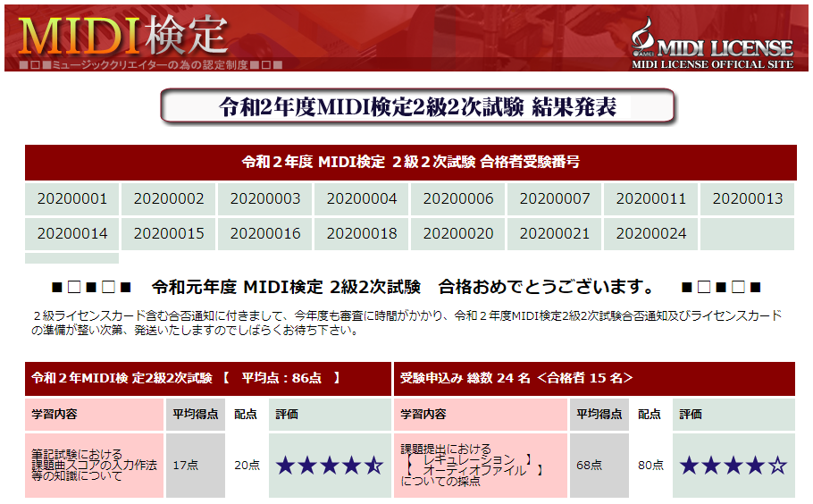Select passer number 20200004
Image resolution: width=813 pixels, height=504 pixels.
[362, 199]
